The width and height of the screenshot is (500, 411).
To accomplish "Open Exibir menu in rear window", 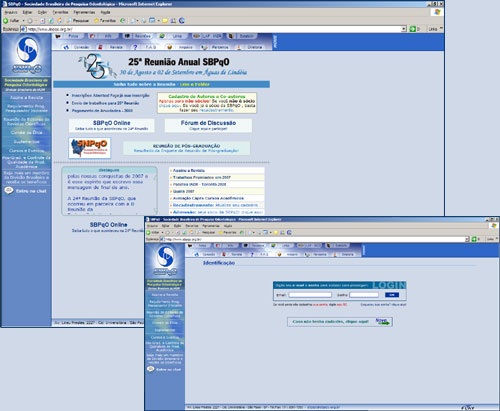I will pos(42,12).
